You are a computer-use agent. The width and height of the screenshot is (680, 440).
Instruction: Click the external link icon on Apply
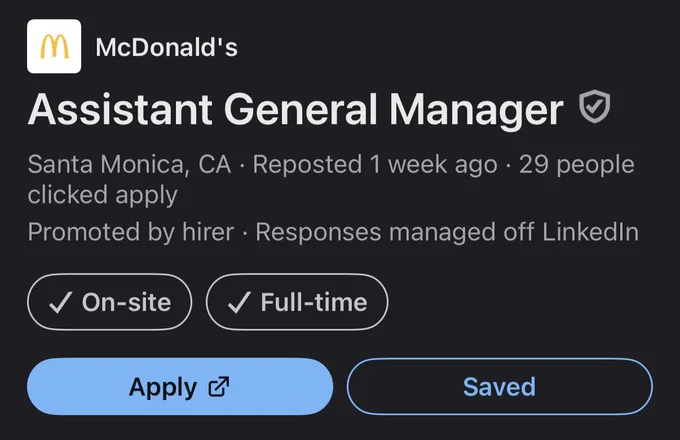point(219,387)
